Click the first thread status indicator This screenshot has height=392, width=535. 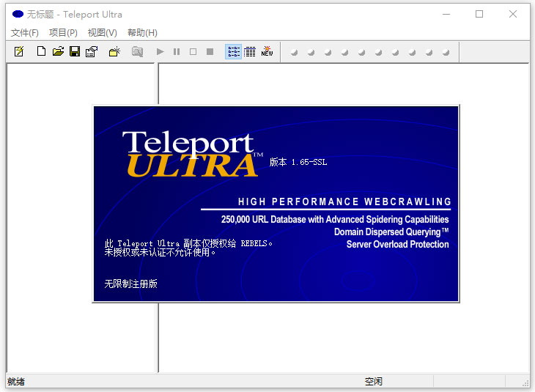pos(294,52)
